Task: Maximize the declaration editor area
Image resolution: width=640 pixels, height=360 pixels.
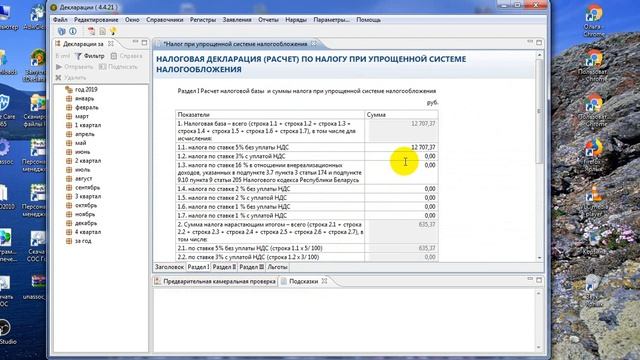Action: [539, 42]
